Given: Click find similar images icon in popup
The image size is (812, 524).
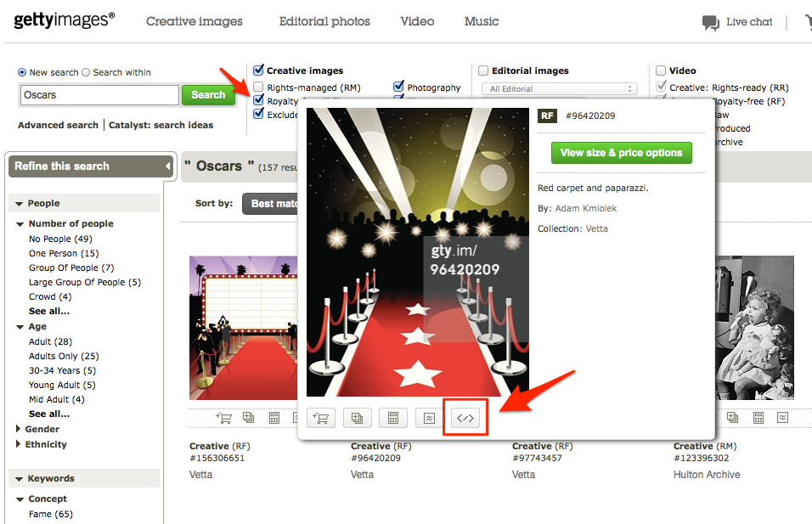Looking at the screenshot, I should pos(429,418).
